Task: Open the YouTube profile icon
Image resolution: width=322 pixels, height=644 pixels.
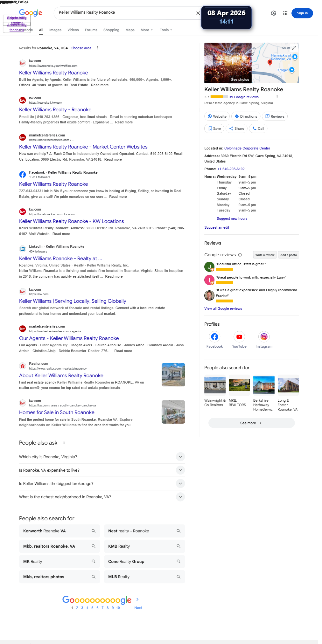Action: (239, 337)
